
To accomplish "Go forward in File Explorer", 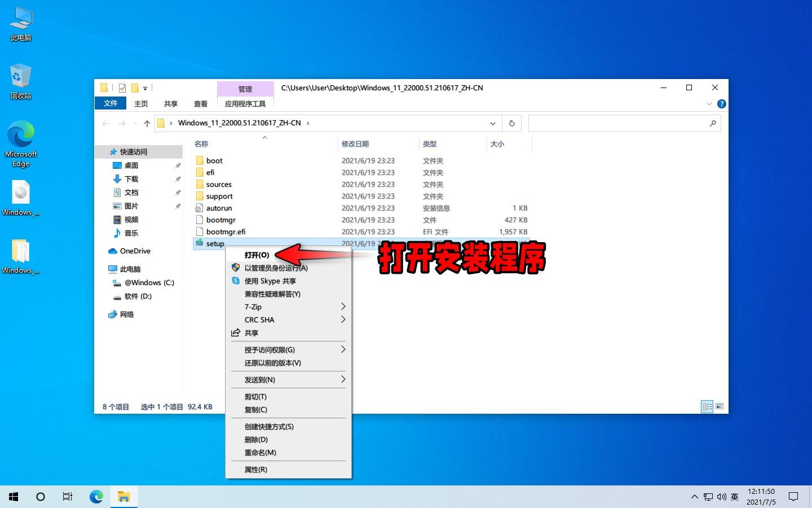I will coord(122,123).
